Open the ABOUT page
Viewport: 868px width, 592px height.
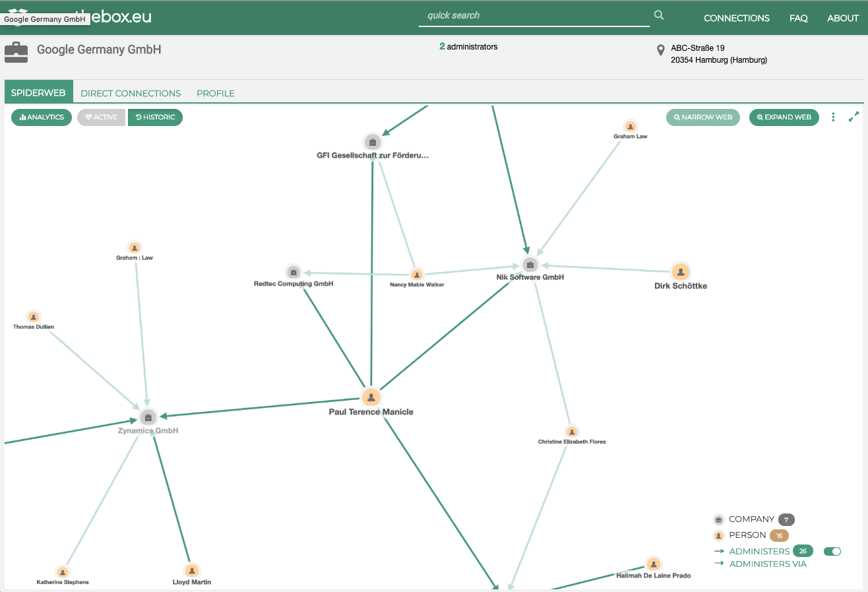[843, 18]
